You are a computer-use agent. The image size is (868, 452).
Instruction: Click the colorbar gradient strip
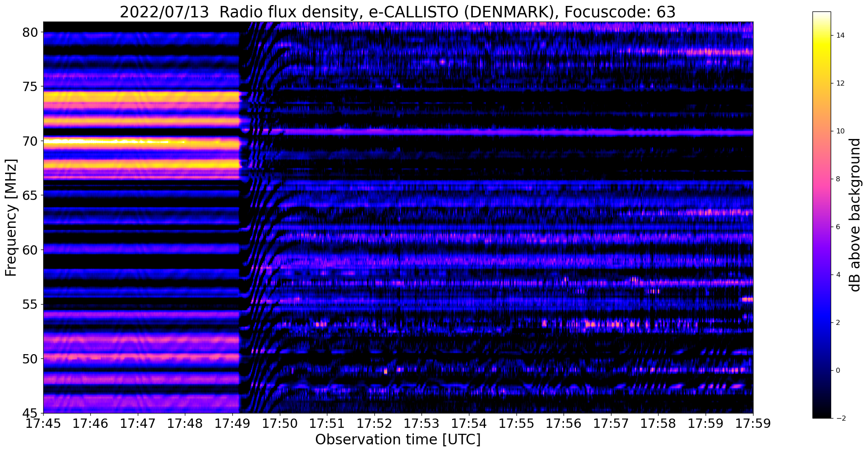tap(821, 215)
